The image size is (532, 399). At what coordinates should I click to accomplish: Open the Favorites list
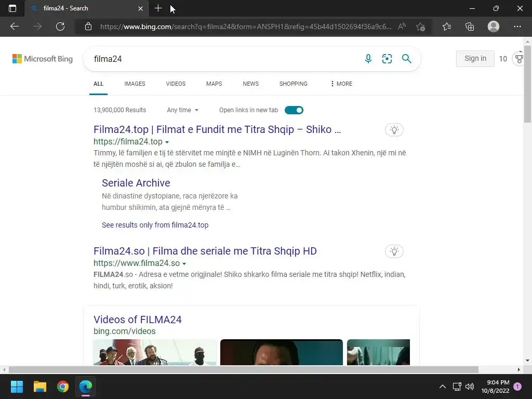pos(447,26)
